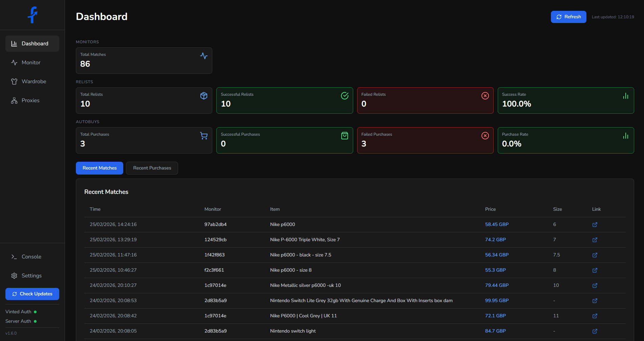Click the shopping bag icon on Successful Purchases
The width and height of the screenshot is (644, 341).
(344, 135)
